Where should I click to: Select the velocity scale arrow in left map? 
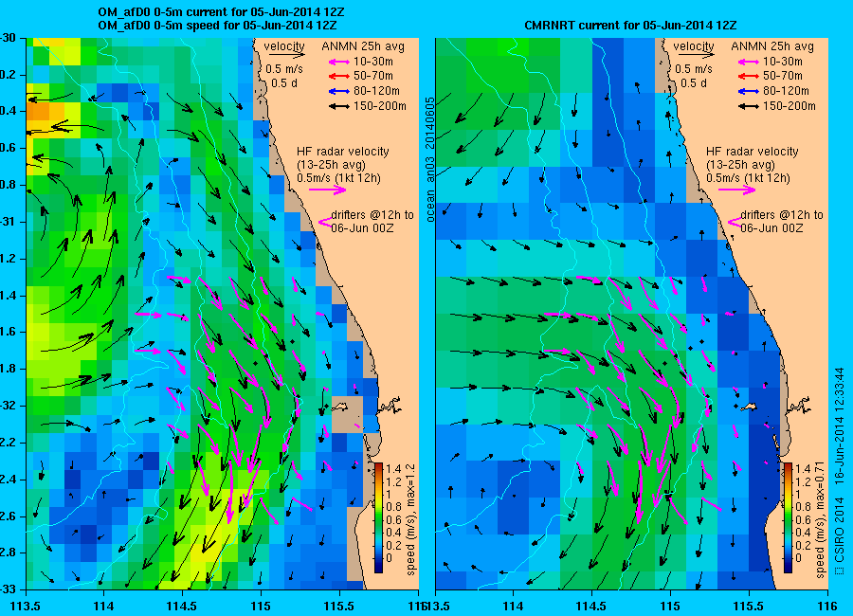click(286, 55)
